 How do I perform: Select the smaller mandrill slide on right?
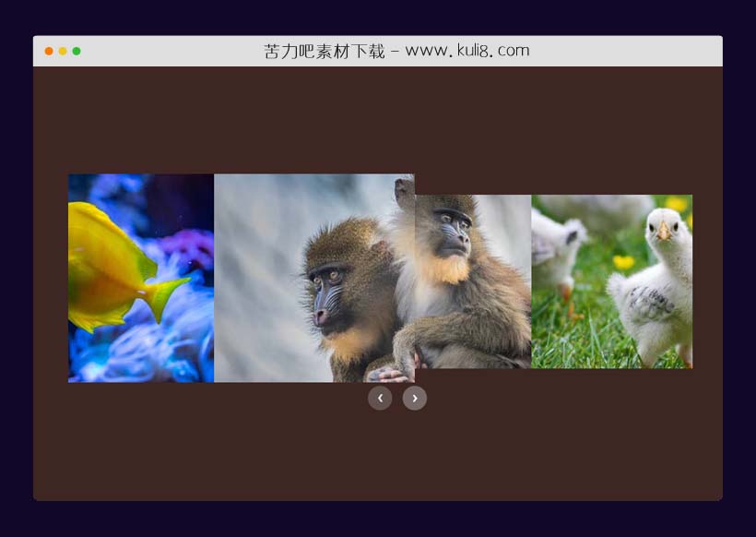tap(473, 281)
